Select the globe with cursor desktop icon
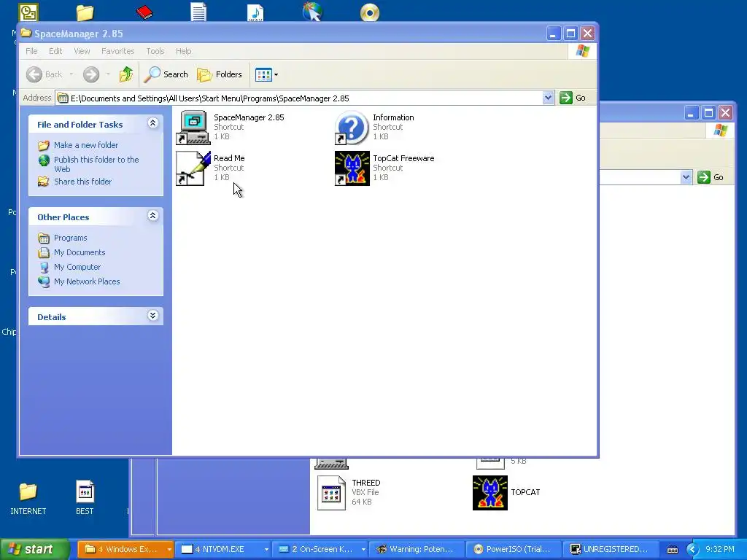Screen dimensions: 747x560 tap(312, 12)
